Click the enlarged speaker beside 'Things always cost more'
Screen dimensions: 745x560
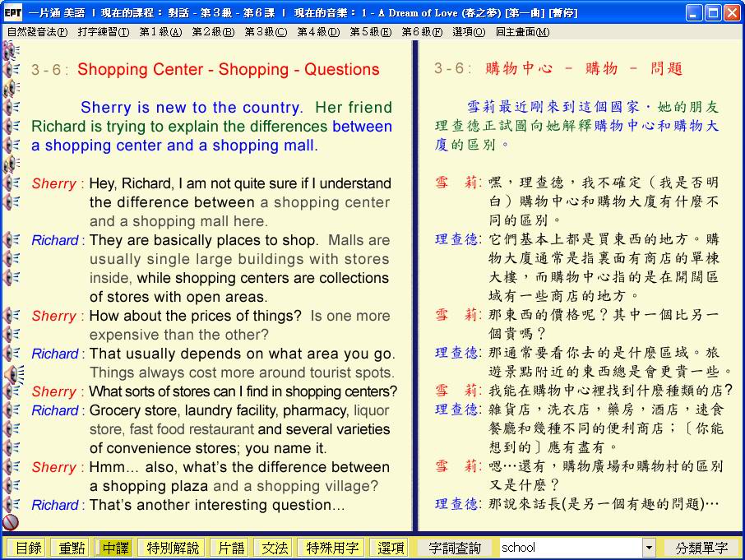[x=13, y=374]
